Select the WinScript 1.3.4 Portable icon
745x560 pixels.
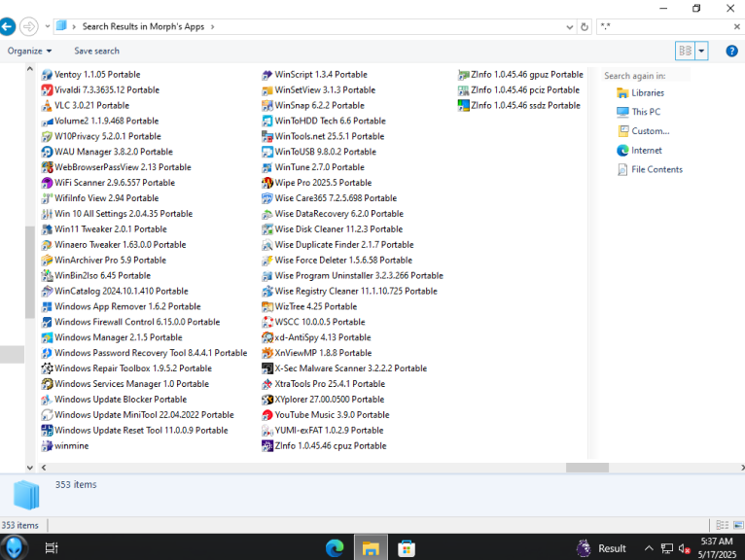(x=267, y=75)
